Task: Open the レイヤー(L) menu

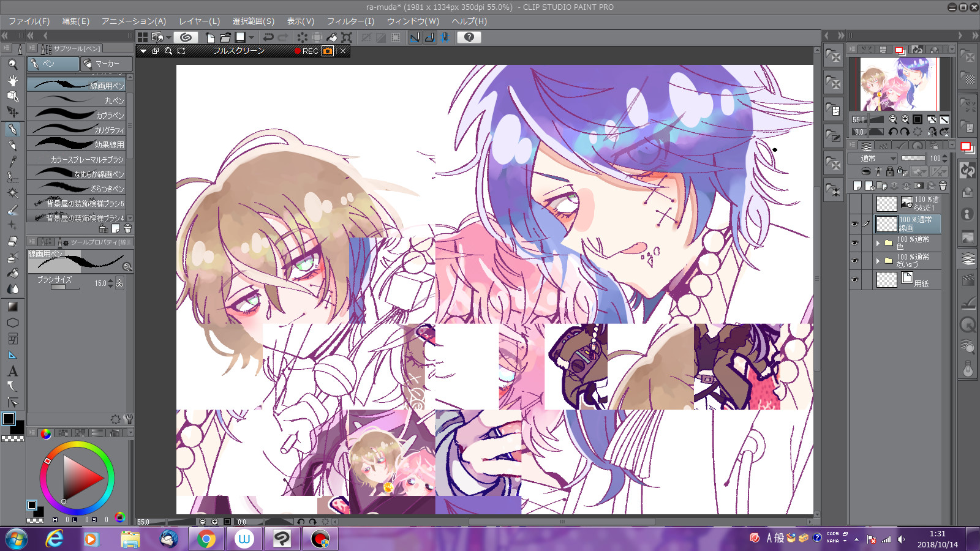Action: click(x=199, y=21)
